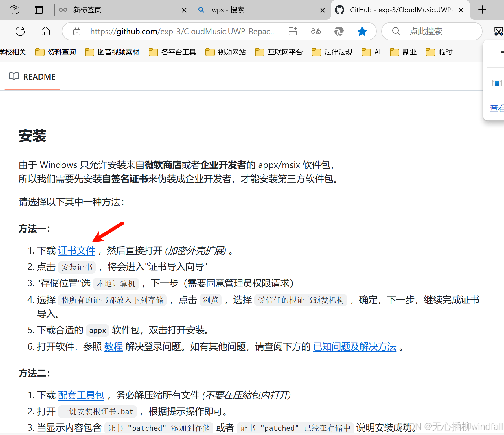Open the 各平台工具 bookmarks folder

click(172, 52)
